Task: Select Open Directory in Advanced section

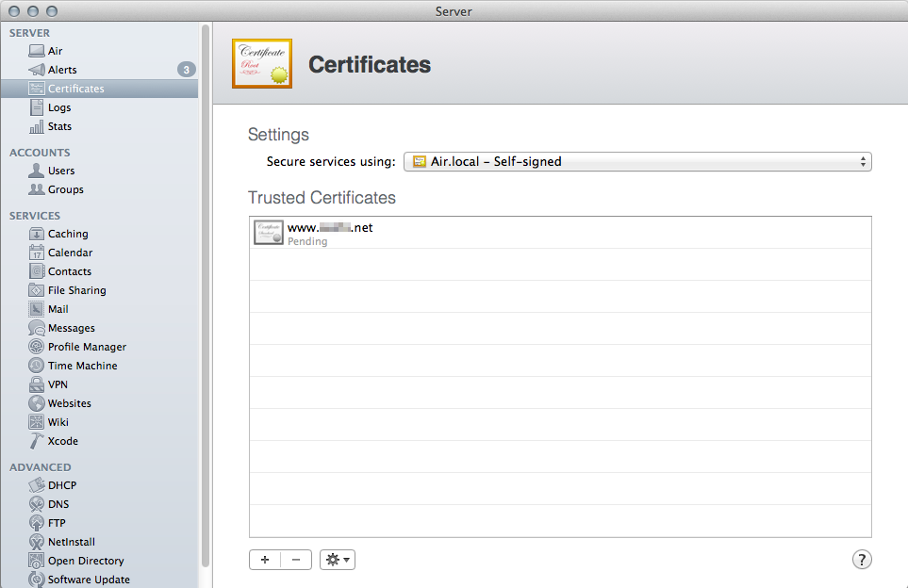Action: pos(86,561)
